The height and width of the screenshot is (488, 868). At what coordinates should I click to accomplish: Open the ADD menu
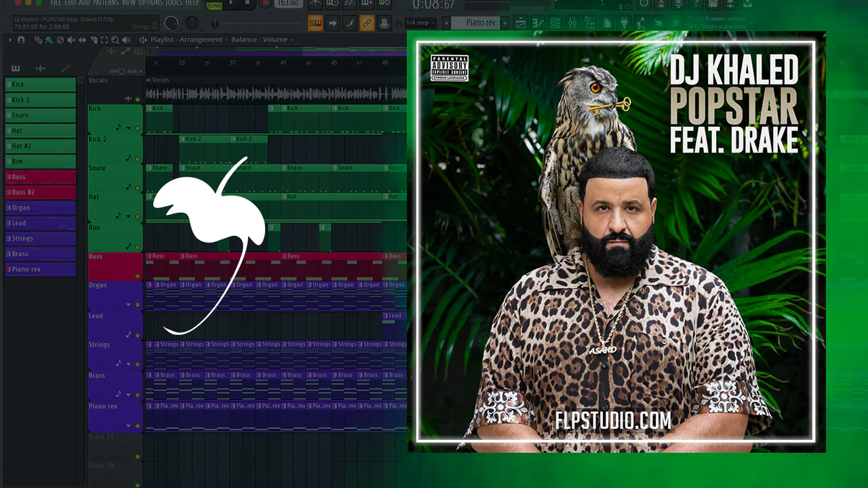[84, 3]
